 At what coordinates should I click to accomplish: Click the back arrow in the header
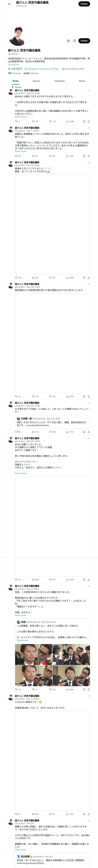click(9, 4)
